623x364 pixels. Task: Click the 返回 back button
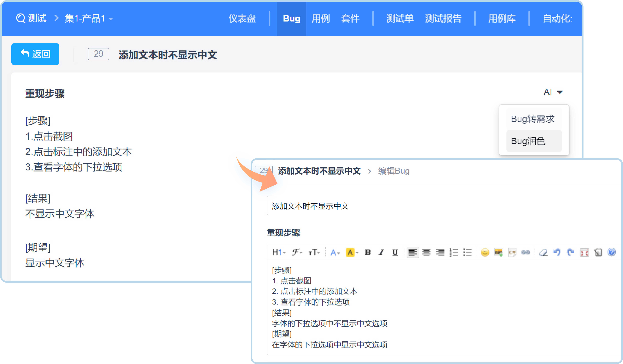[x=35, y=54]
